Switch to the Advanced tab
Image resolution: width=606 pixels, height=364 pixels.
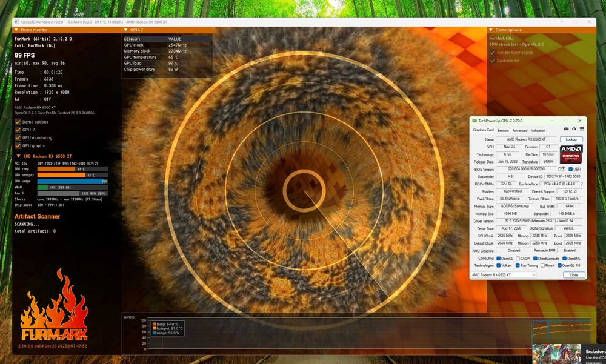click(519, 131)
